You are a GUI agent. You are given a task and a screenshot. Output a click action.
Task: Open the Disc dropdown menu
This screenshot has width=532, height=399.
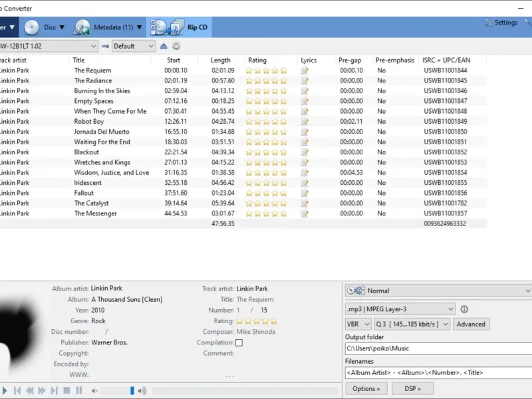(x=45, y=27)
